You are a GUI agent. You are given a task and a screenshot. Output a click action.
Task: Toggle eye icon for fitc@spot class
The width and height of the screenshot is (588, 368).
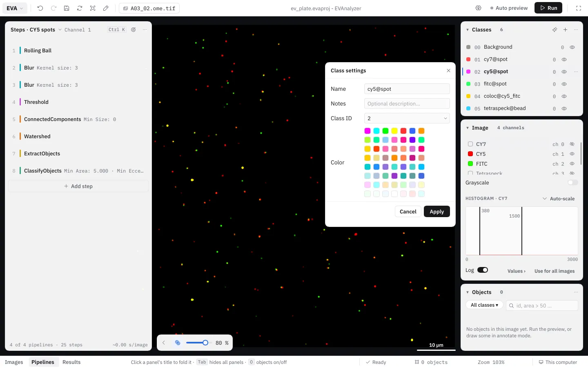click(564, 84)
